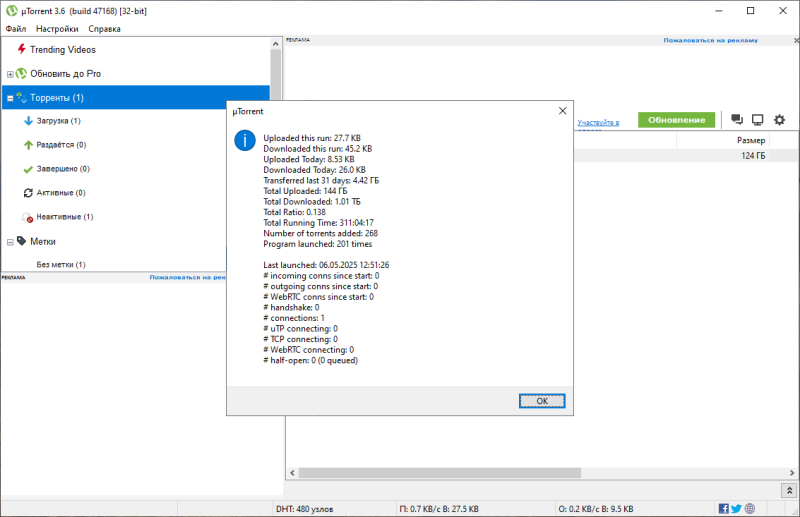The height and width of the screenshot is (517, 800).
Task: Collapse the Метки tree node
Action: point(10,242)
